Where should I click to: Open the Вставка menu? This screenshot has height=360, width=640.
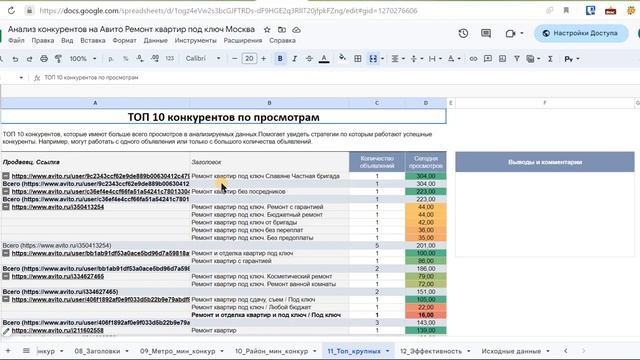[x=93, y=40]
